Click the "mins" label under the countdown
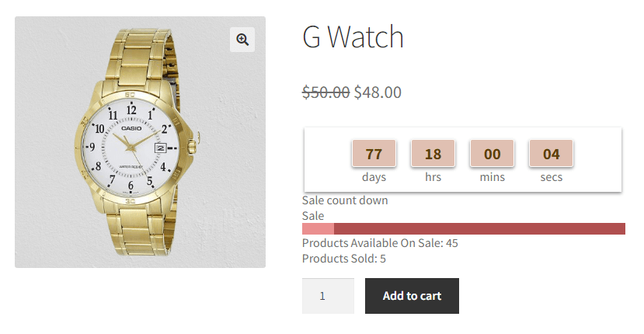Screen dimensions: 644x334 coord(493,177)
